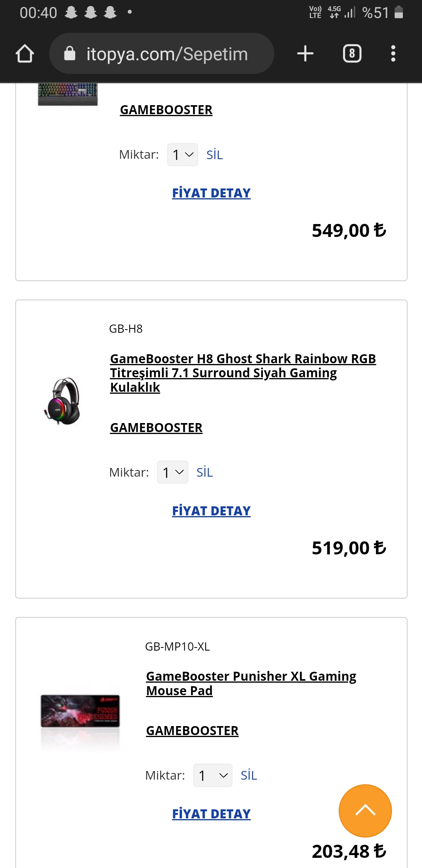Tap the headset product thumbnail image
The width and height of the screenshot is (422, 868).
[x=63, y=402]
